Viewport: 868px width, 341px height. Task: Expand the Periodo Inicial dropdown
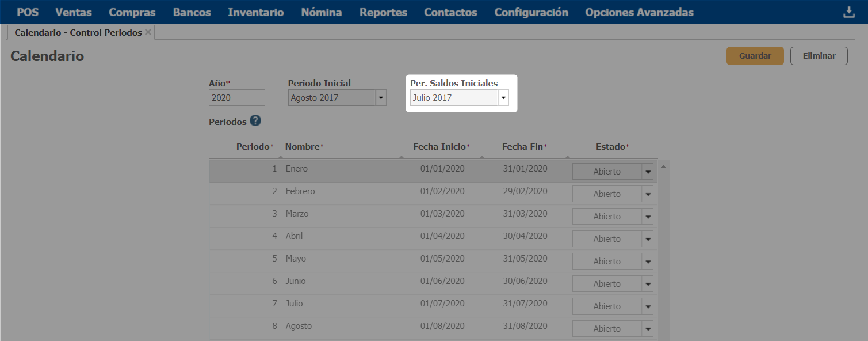click(381, 98)
